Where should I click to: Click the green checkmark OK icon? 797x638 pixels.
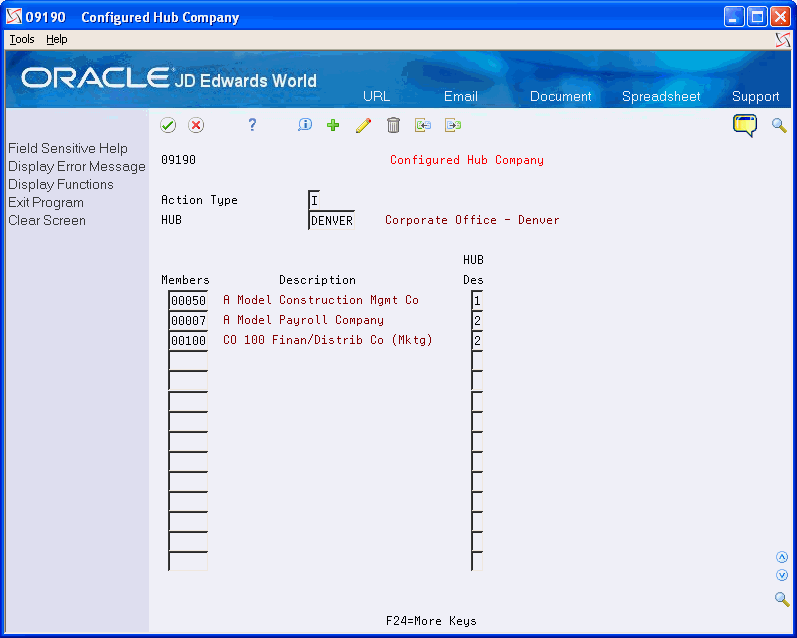tap(168, 125)
